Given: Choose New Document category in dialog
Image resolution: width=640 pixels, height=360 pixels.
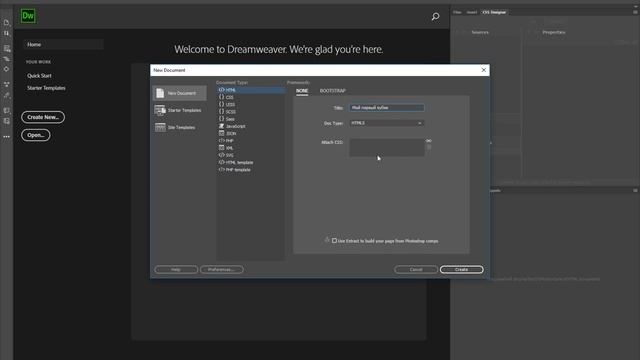Looking at the screenshot, I should pyautogui.click(x=180, y=93).
